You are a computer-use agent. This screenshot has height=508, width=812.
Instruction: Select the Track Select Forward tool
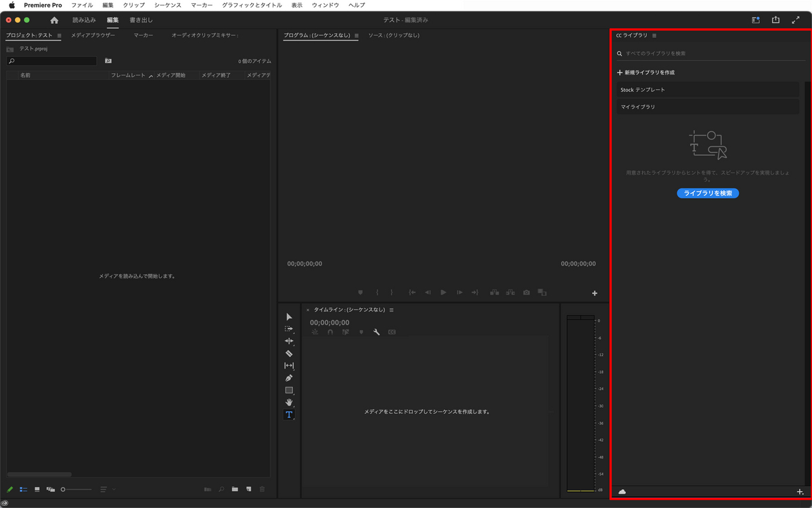click(289, 329)
